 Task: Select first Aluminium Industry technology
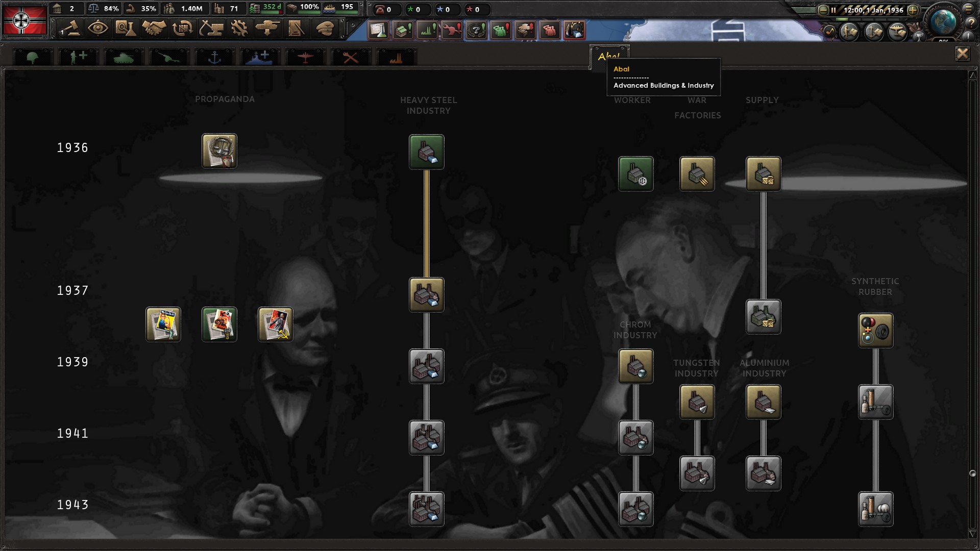pyautogui.click(x=764, y=402)
